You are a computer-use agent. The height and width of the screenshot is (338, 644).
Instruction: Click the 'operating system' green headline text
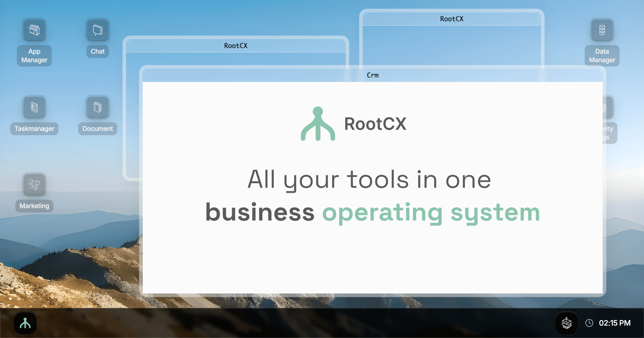[431, 212]
